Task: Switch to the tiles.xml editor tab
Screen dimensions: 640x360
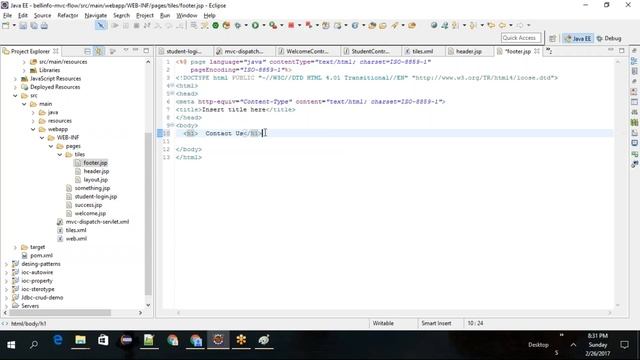Action: tap(422, 51)
